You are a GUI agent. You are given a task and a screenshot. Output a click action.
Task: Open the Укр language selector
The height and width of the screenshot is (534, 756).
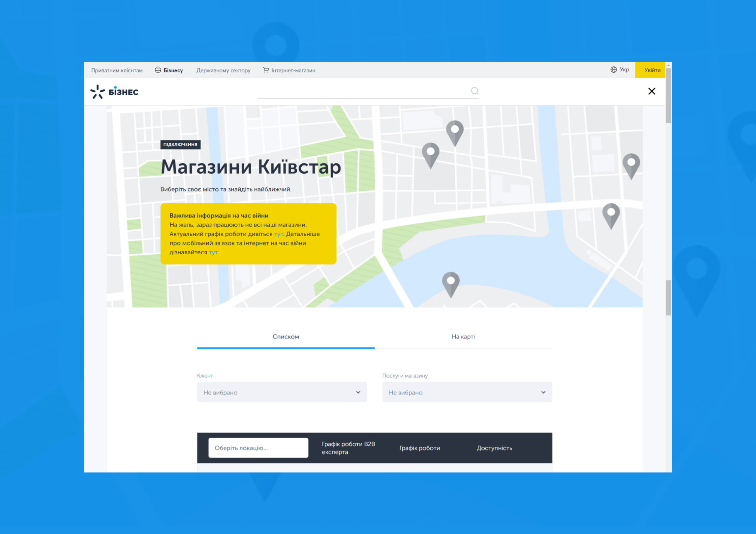[x=624, y=70]
